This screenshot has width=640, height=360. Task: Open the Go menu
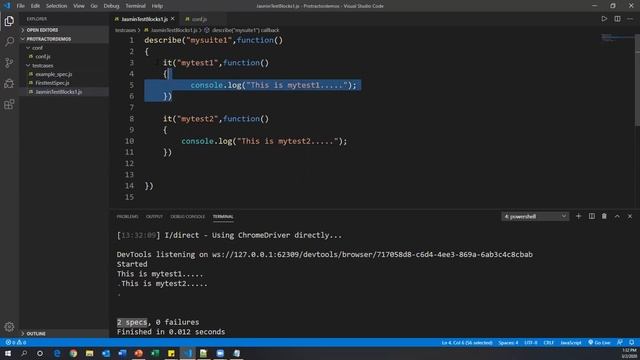pyautogui.click(x=94, y=6)
